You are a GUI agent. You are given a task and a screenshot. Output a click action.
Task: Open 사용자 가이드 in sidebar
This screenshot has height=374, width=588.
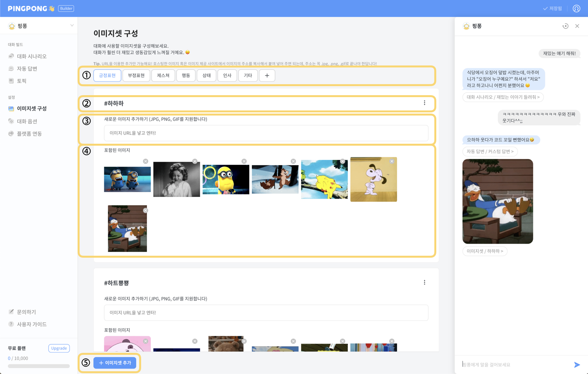32,324
